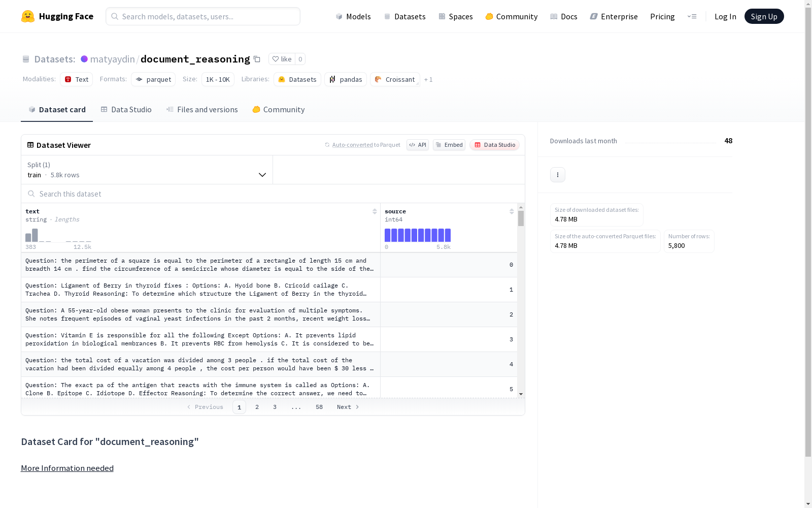Filter by parquet format tag
The height and width of the screenshot is (508, 812).
click(153, 79)
